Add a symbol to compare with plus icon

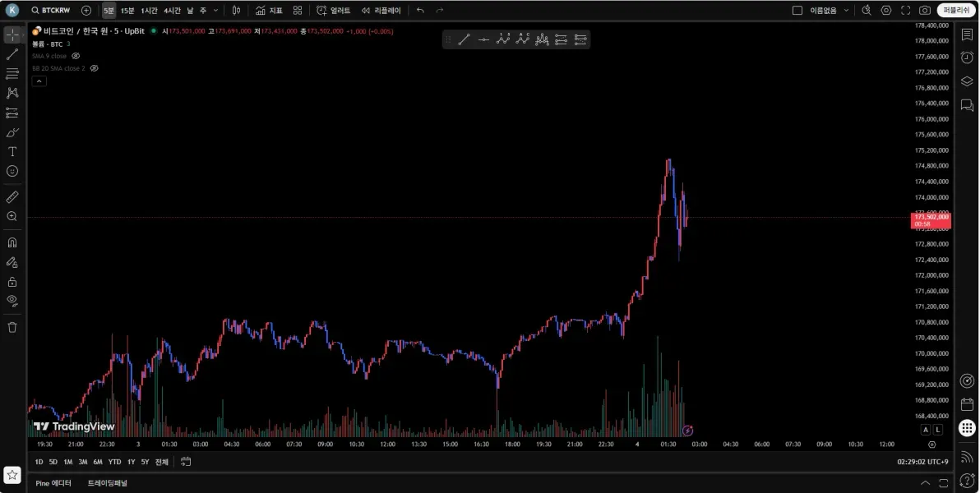pyautogui.click(x=86, y=11)
